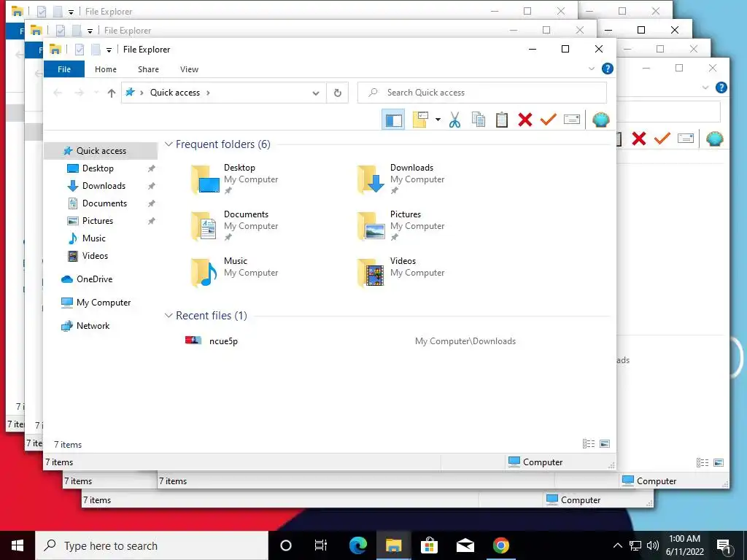Collapse the Recent files group

(169, 315)
